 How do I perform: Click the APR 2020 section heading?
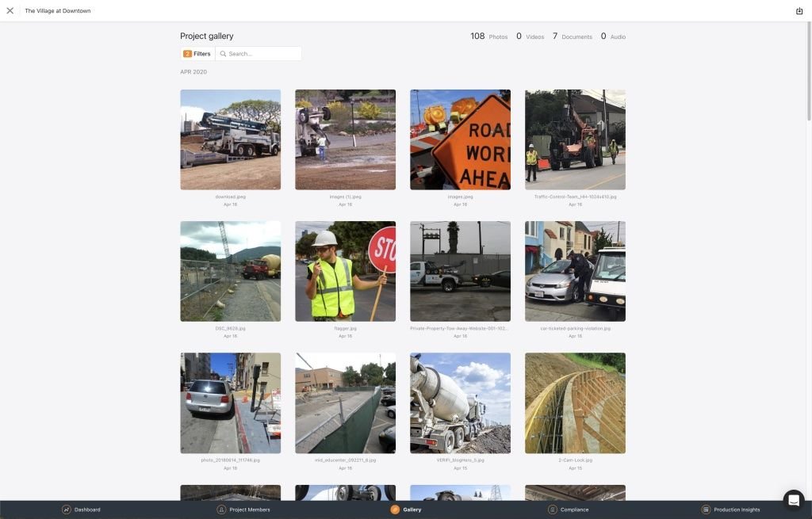click(193, 72)
